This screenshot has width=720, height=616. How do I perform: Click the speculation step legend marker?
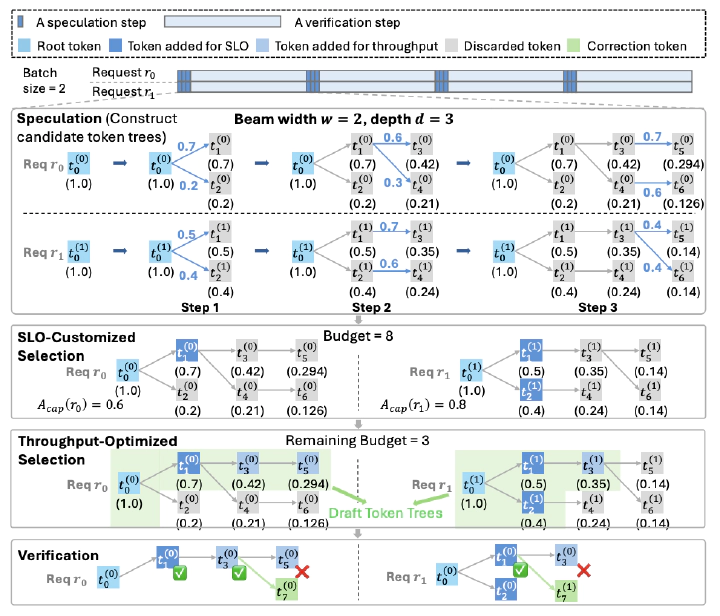point(20,21)
